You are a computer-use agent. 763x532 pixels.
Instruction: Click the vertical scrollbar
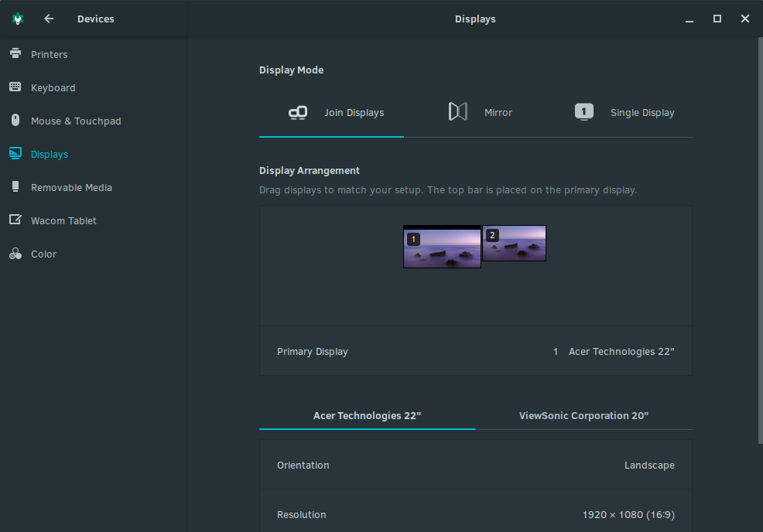[x=761, y=240]
